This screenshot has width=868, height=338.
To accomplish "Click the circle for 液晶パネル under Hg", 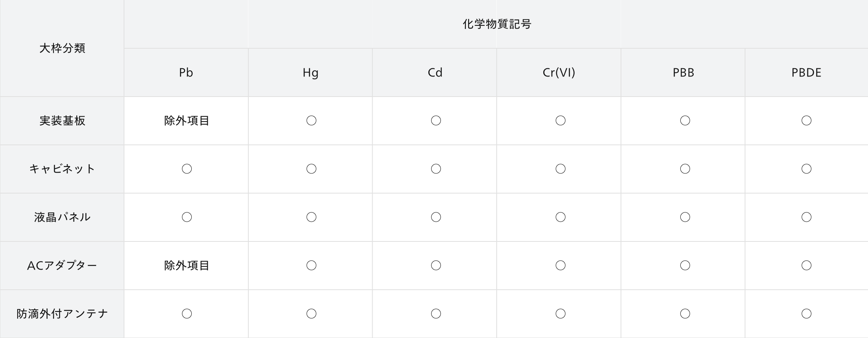I will (311, 217).
